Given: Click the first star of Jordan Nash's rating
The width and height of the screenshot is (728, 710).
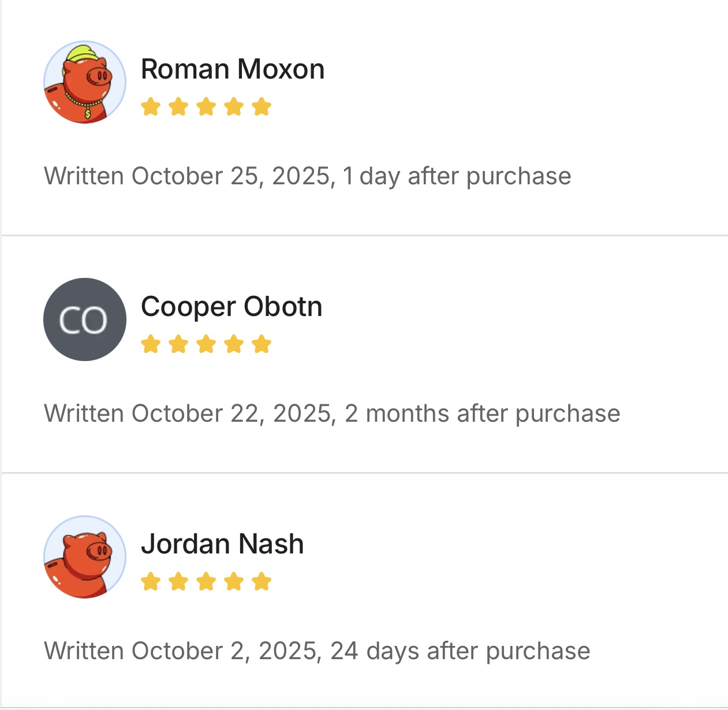Looking at the screenshot, I should (x=151, y=582).
